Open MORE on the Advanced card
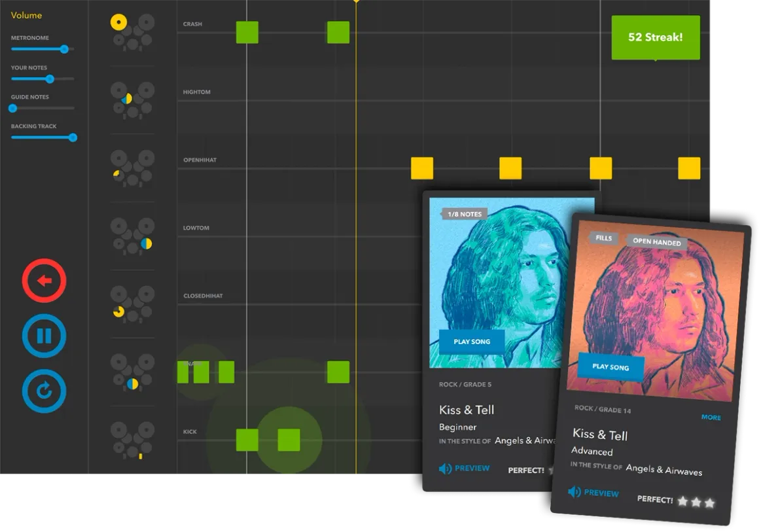Screen dimensions: 759x532 711,417
